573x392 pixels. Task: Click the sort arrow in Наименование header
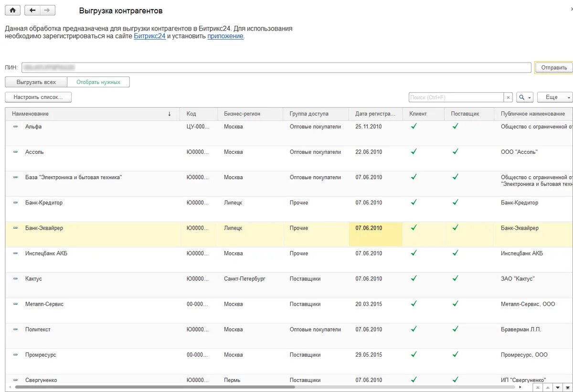click(170, 114)
